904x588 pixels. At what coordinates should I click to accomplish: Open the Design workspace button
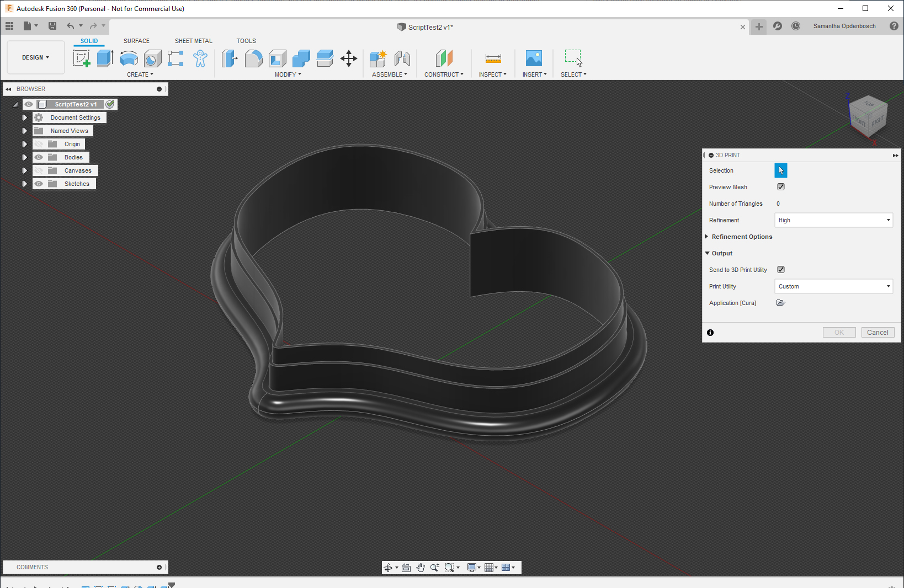(35, 57)
